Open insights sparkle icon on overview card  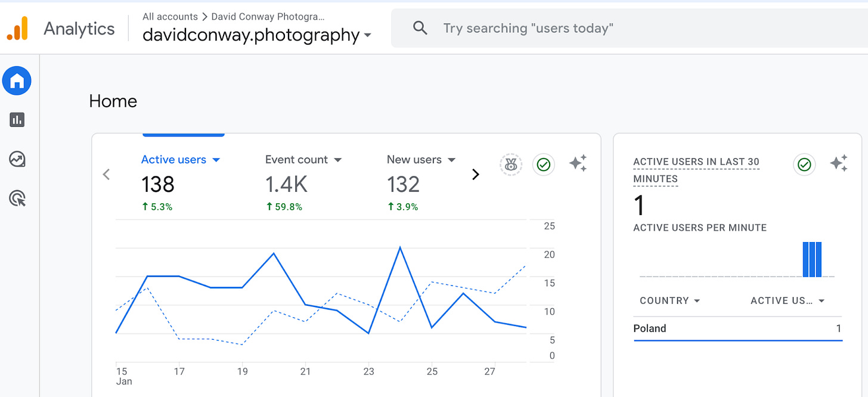(x=578, y=163)
